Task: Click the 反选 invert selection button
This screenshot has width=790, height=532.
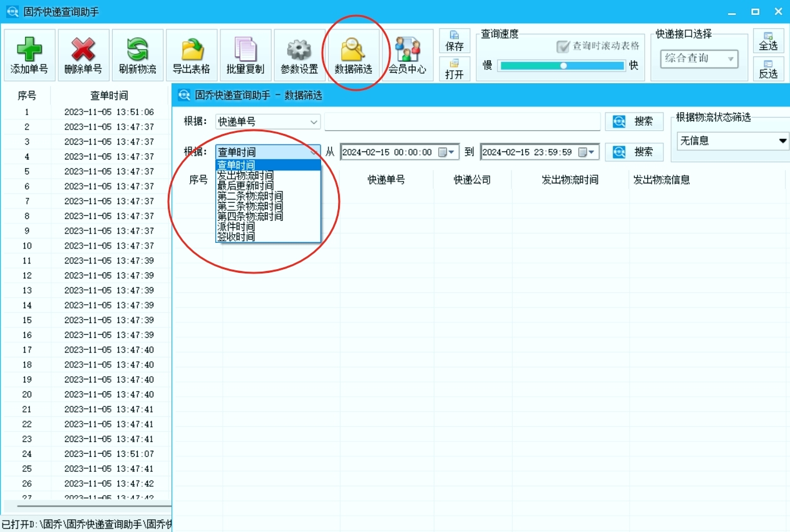Action: click(768, 69)
